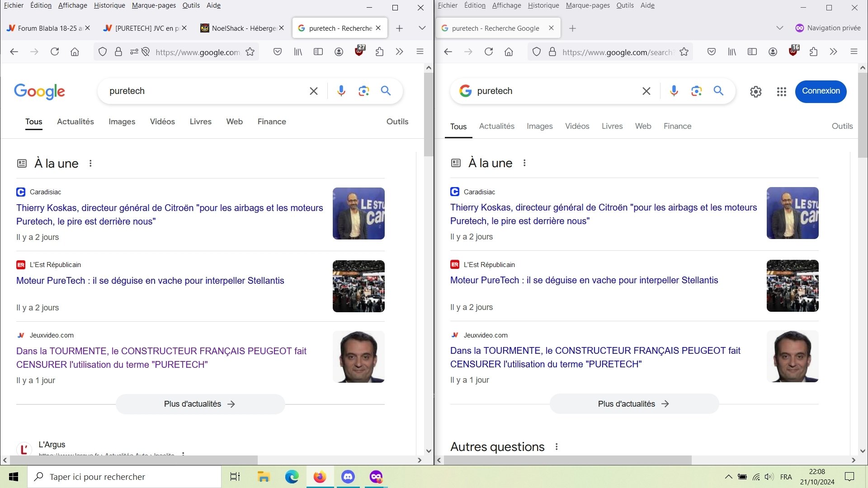Open Windows Start menu

click(14, 477)
